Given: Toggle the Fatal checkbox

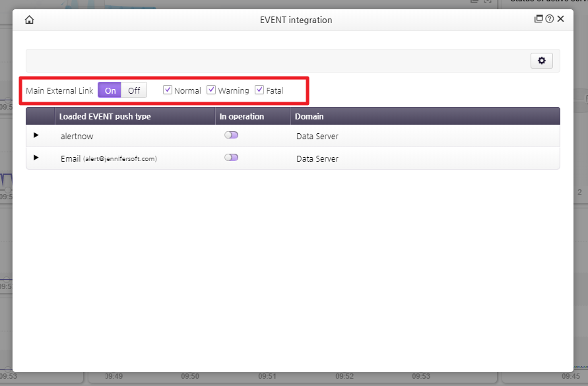Looking at the screenshot, I should pyautogui.click(x=259, y=90).
